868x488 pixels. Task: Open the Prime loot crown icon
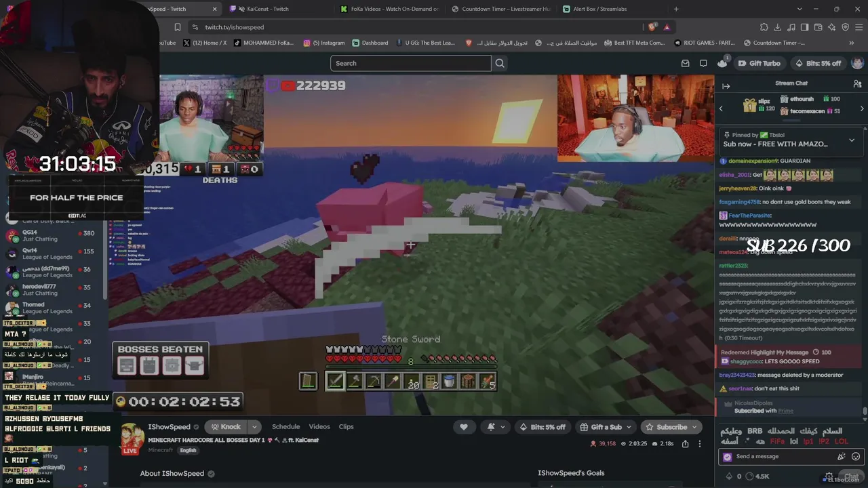pyautogui.click(x=722, y=63)
